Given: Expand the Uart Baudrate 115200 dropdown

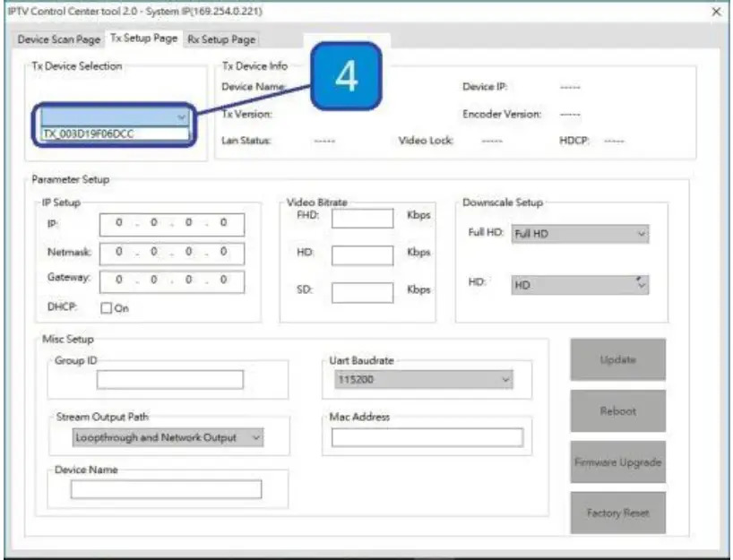Looking at the screenshot, I should pyautogui.click(x=424, y=379).
